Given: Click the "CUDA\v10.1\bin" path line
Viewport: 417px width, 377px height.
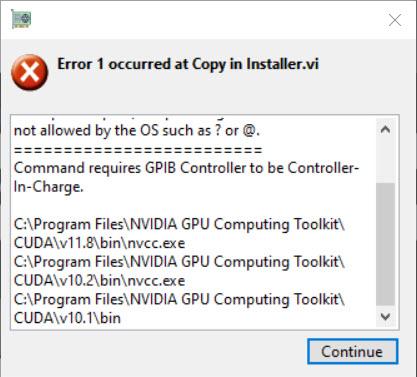Looking at the screenshot, I should pyautogui.click(x=67, y=318).
